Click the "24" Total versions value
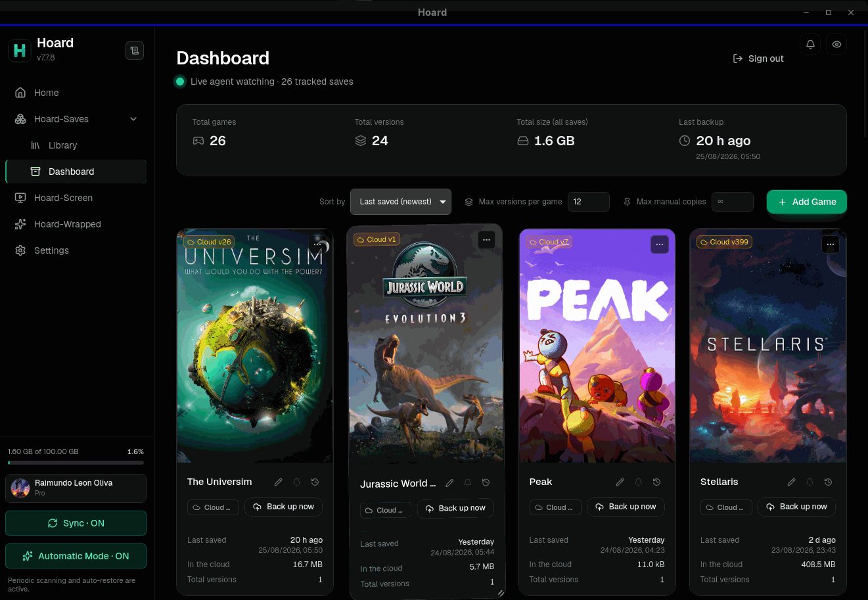Screen dimensions: 868x600 pyautogui.click(x=380, y=141)
